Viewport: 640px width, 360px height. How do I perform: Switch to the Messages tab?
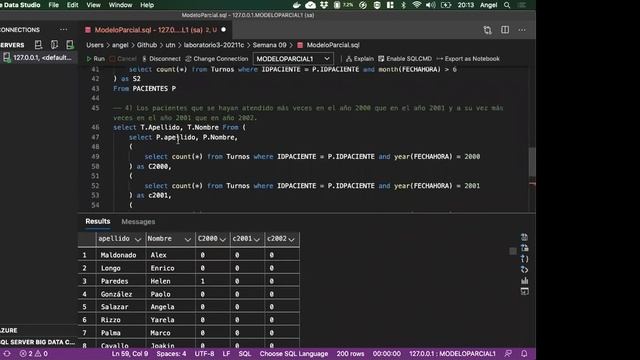[x=138, y=222]
